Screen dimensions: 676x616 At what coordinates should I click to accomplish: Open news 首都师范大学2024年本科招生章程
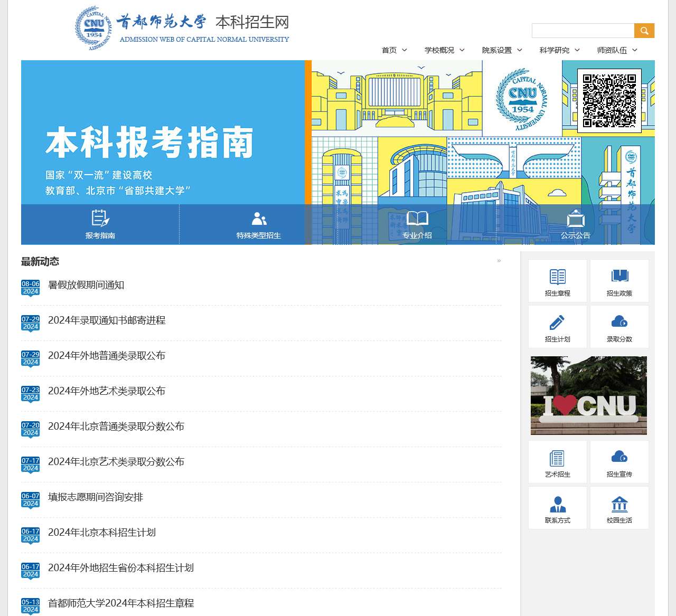click(121, 603)
